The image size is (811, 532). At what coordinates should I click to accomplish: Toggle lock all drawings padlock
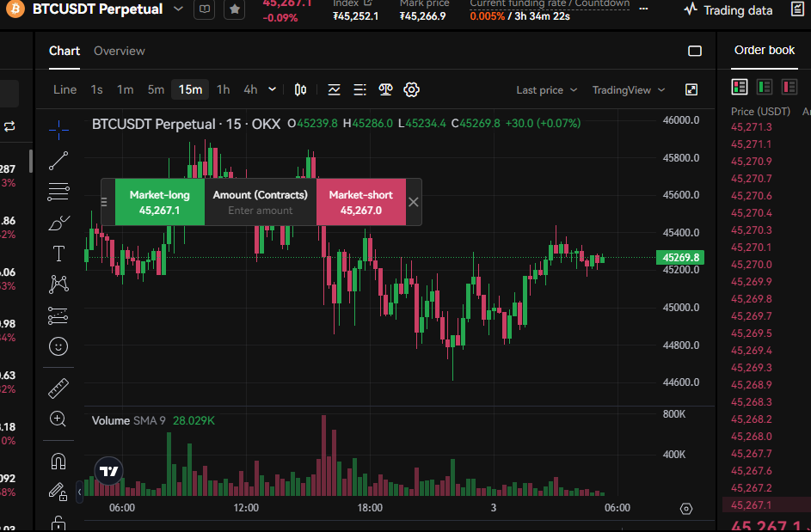coord(58,523)
